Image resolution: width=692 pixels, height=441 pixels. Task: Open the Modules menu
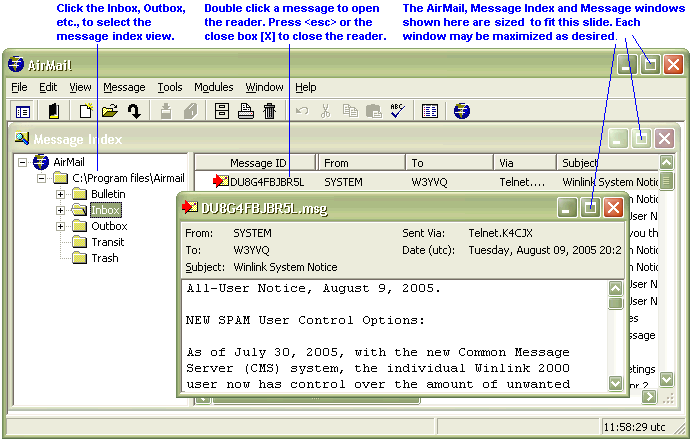[x=214, y=87]
